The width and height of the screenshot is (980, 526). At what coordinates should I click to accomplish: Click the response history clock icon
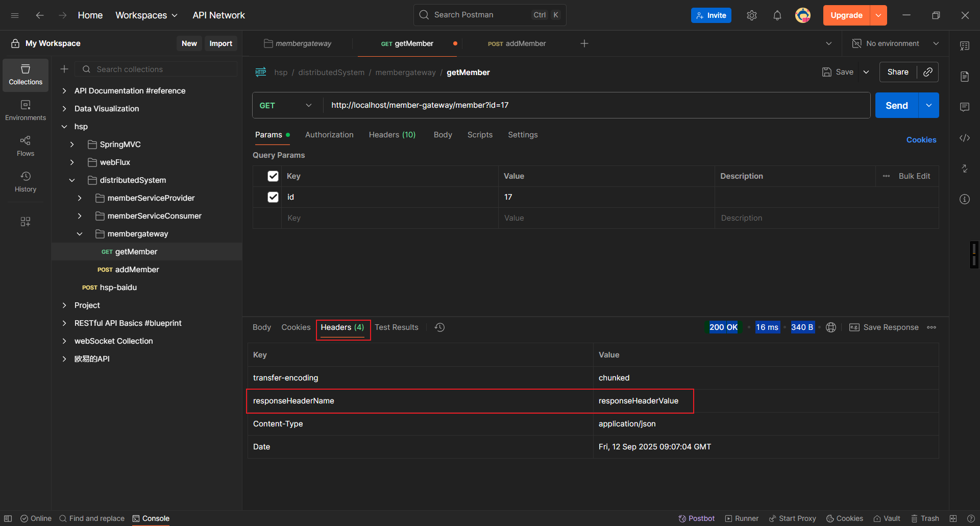point(439,327)
